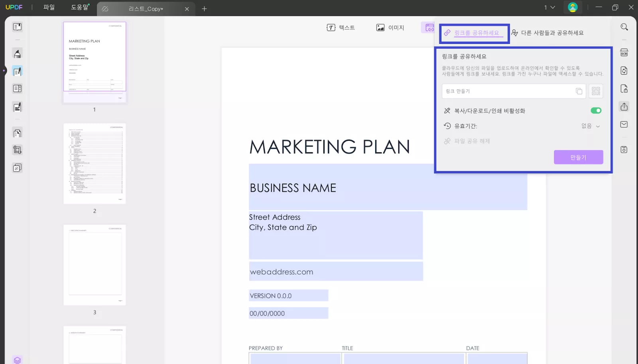Toggle 복사/다운로드/인쇄 비활성화 switch
Viewport: 638px width, 364px height.
(596, 110)
